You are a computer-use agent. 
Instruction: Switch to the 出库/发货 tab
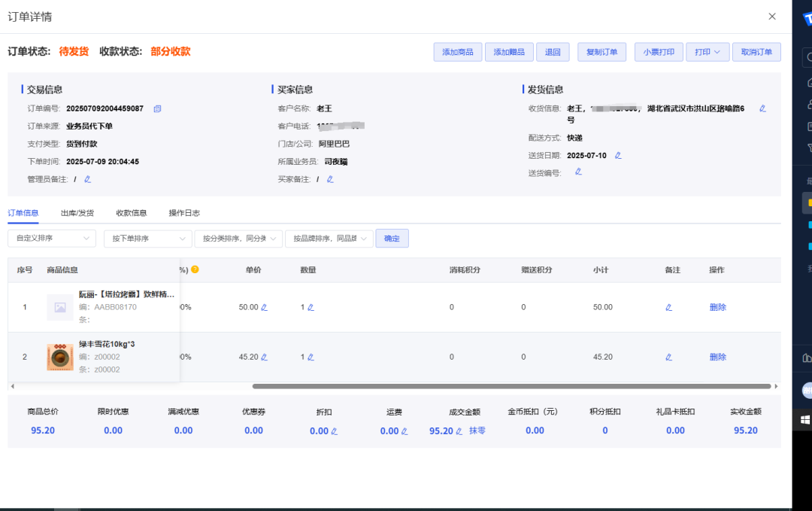pos(79,213)
